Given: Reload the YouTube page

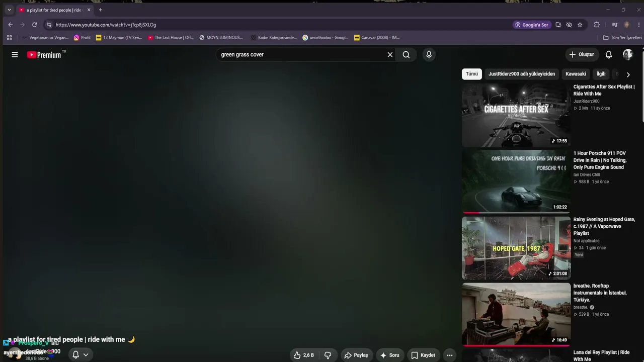Looking at the screenshot, I should [34, 25].
